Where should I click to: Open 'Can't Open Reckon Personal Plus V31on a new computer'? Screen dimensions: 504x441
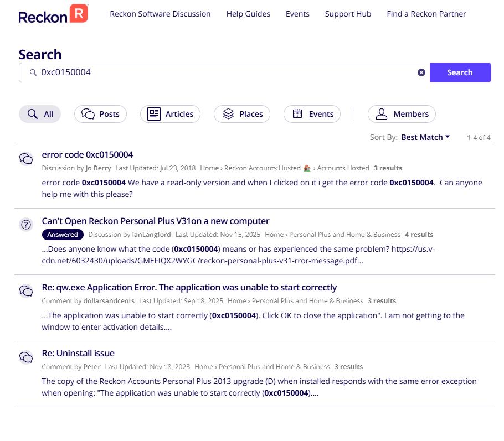pos(156,221)
